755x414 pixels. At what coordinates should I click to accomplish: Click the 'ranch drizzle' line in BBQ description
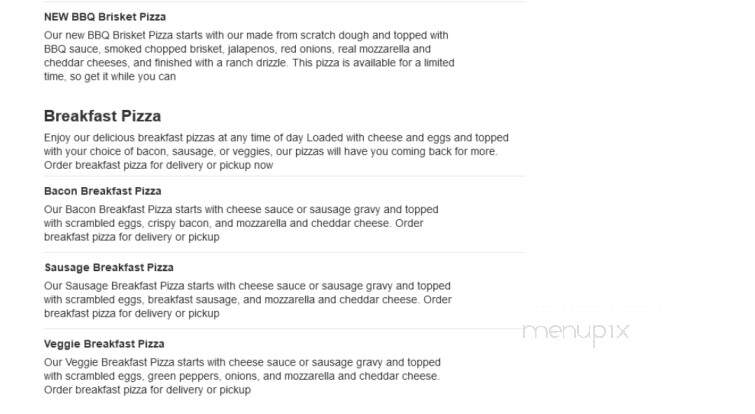pyautogui.click(x=249, y=63)
